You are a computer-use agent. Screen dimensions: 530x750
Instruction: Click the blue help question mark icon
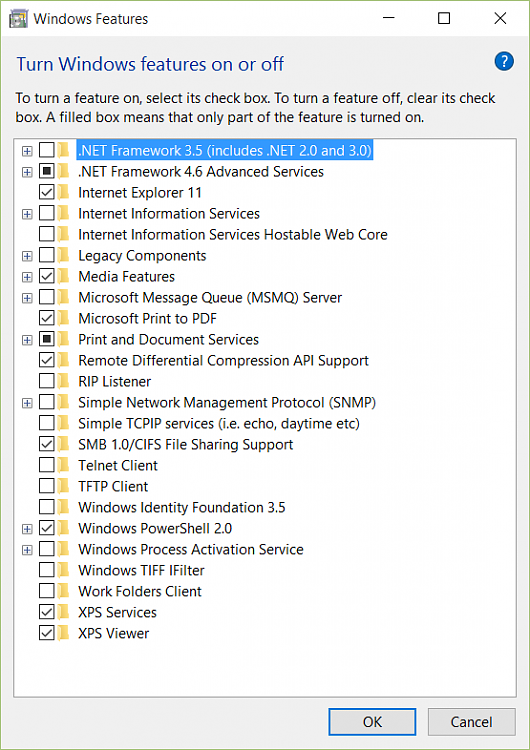pos(504,62)
